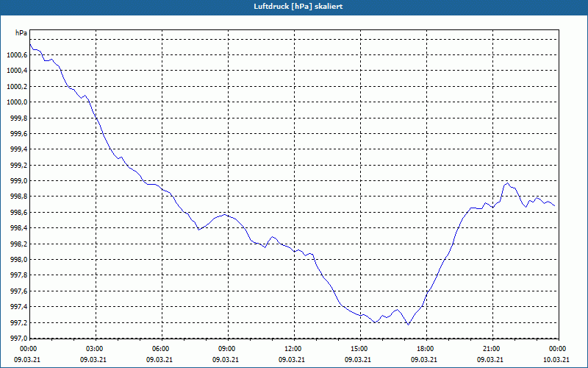Pick the 21:00 time axis label
This screenshot has width=588, height=368.
coord(492,349)
